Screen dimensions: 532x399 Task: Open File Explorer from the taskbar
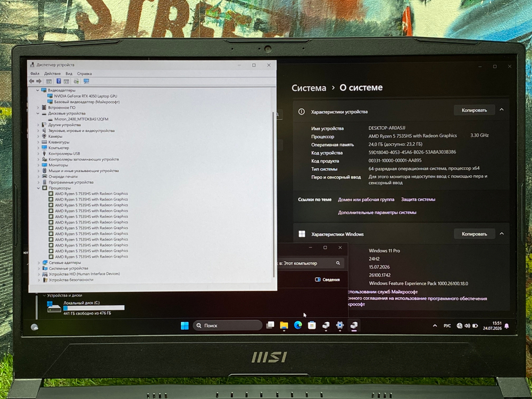click(x=284, y=326)
